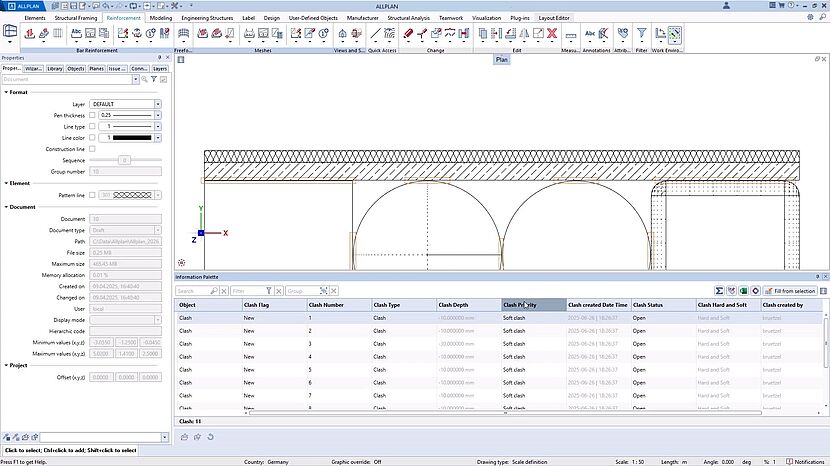Open the Library tab in the palette
The height and width of the screenshot is (466, 830).
(x=55, y=69)
